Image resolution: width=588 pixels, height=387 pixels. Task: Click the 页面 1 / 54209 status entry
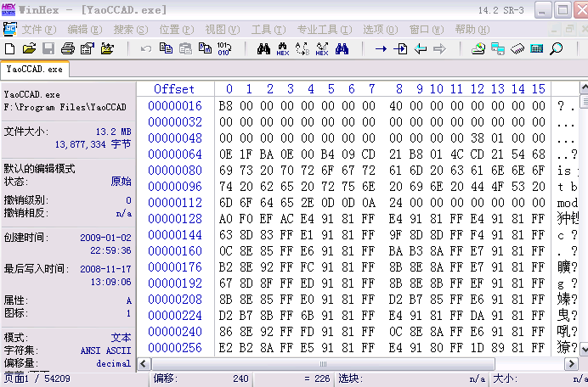tap(37, 379)
